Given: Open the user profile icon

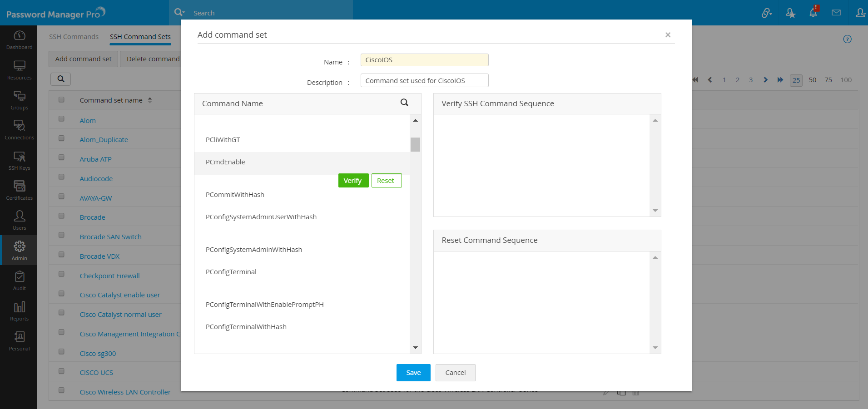Looking at the screenshot, I should [x=860, y=13].
